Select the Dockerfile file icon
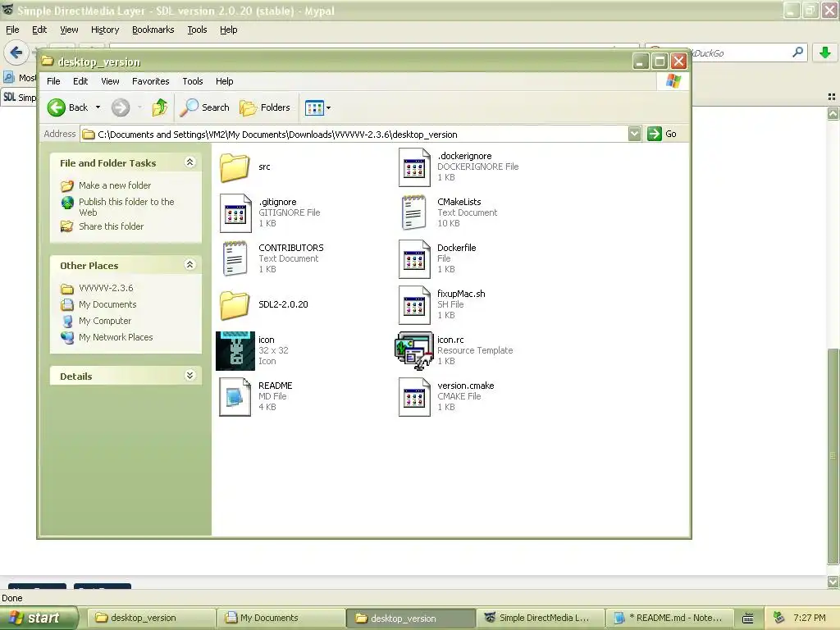Image resolution: width=840 pixels, height=630 pixels. click(414, 258)
